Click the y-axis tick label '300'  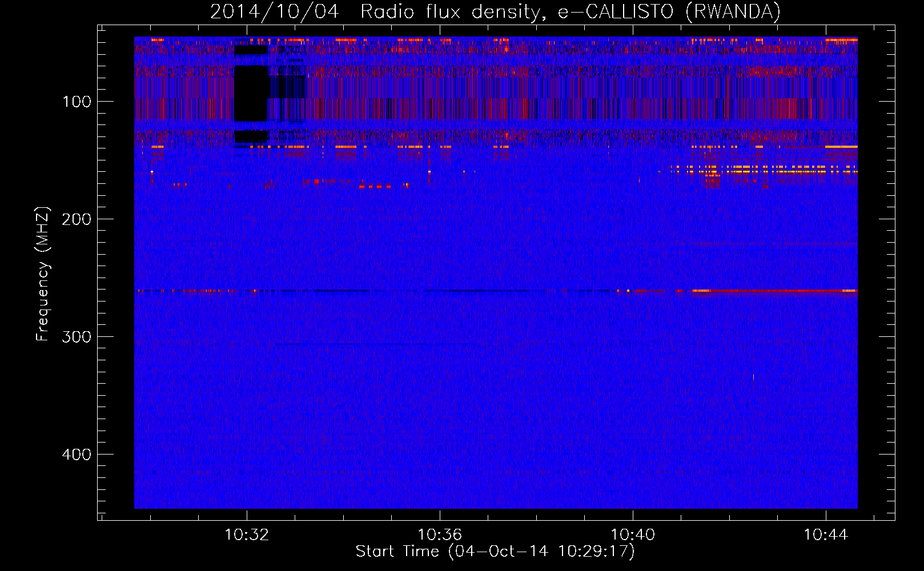pyautogui.click(x=77, y=337)
